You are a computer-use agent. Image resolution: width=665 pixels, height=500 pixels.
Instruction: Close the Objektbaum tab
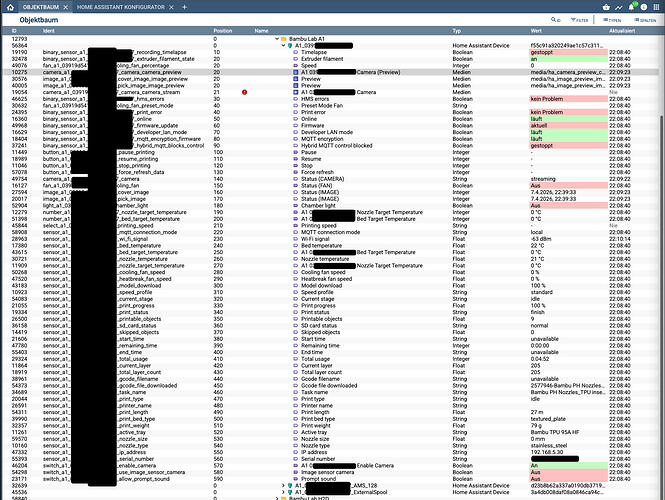coord(66,7)
